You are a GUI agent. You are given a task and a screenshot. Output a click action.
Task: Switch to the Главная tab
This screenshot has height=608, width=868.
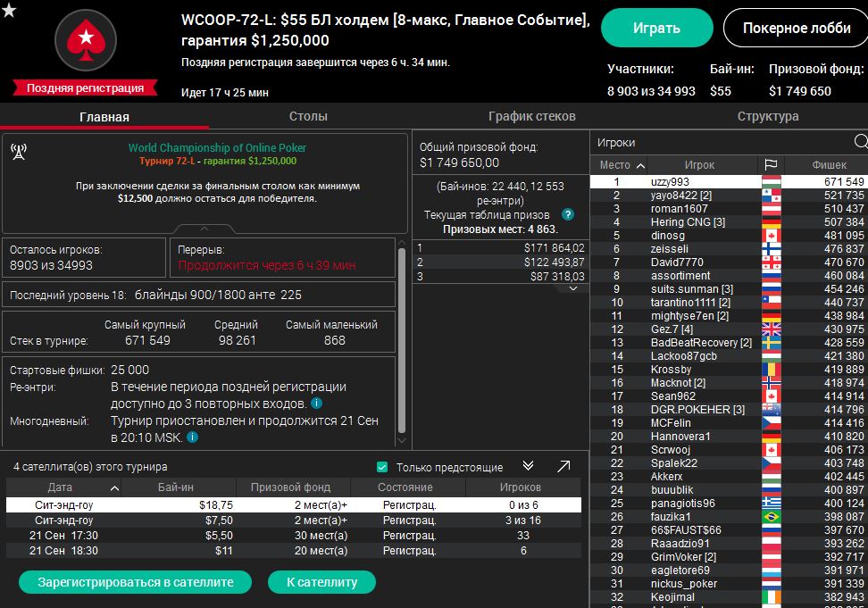(104, 117)
